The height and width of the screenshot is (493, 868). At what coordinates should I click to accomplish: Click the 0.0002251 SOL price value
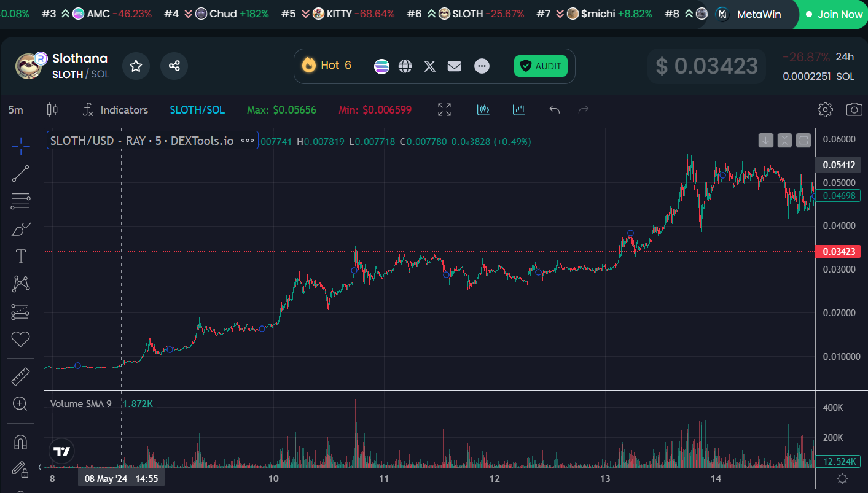818,76
